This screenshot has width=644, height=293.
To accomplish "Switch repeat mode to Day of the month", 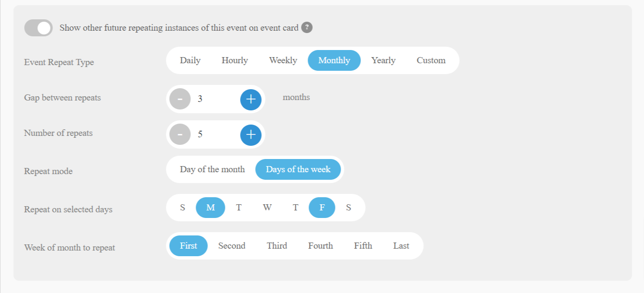I will [x=212, y=169].
